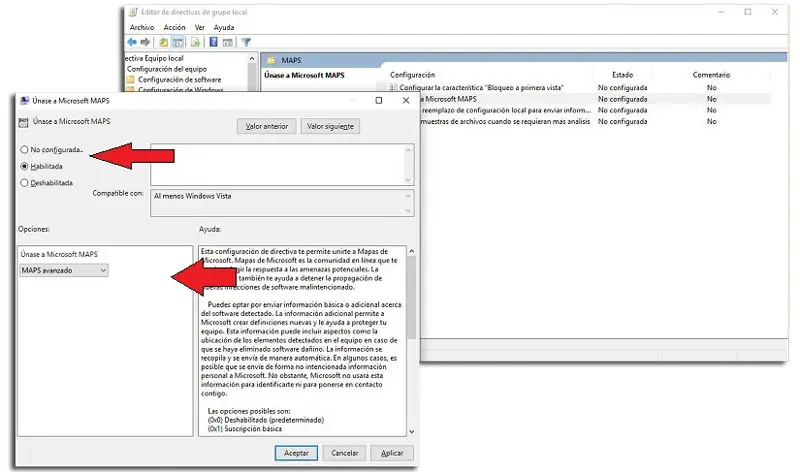Select Configuración del equipo in the tree
Image resolution: width=800 pixels, height=472 pixels.
167,69
